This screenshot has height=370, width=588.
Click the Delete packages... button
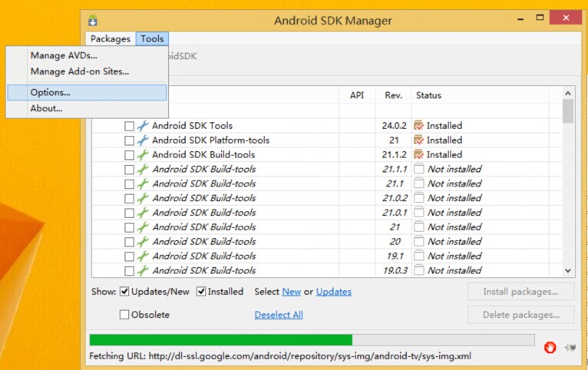pos(521,315)
